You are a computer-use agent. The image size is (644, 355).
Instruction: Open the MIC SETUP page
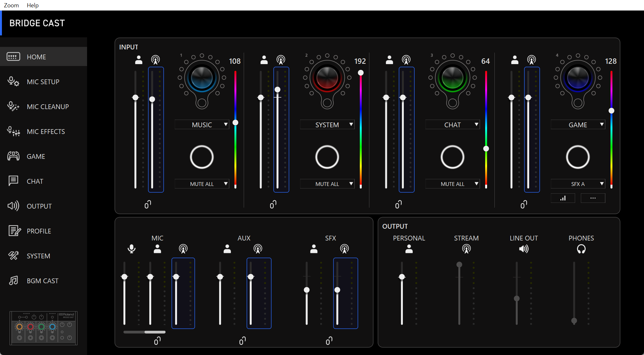pos(43,82)
